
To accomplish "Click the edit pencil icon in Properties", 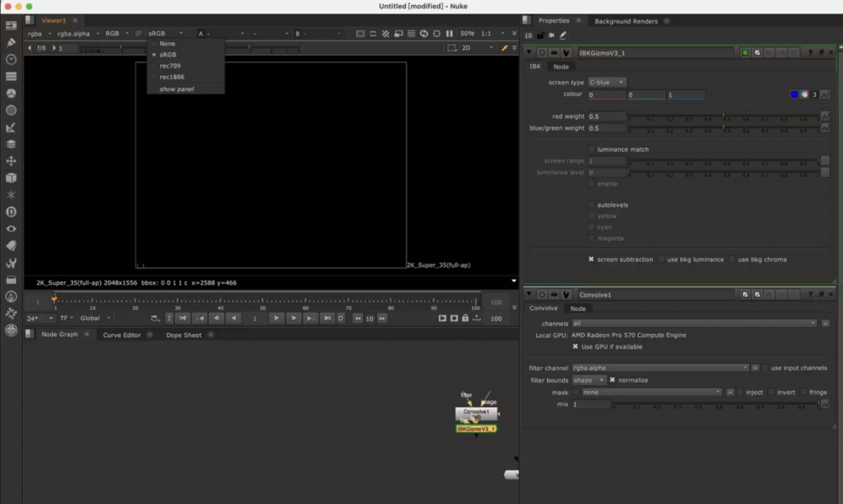I will pos(563,35).
